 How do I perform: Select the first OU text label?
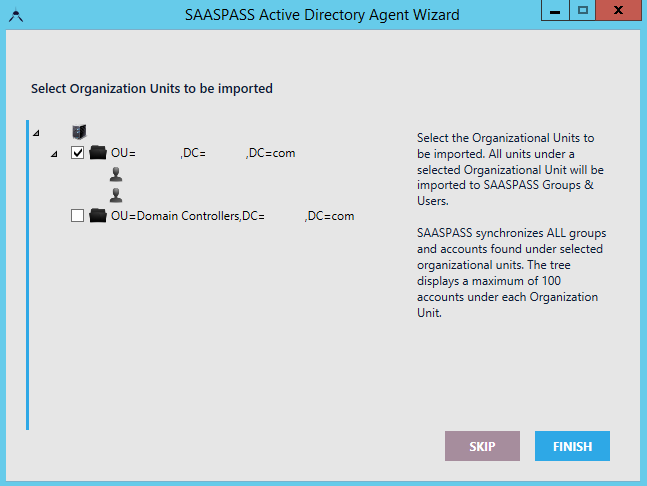pyautogui.click(x=203, y=153)
